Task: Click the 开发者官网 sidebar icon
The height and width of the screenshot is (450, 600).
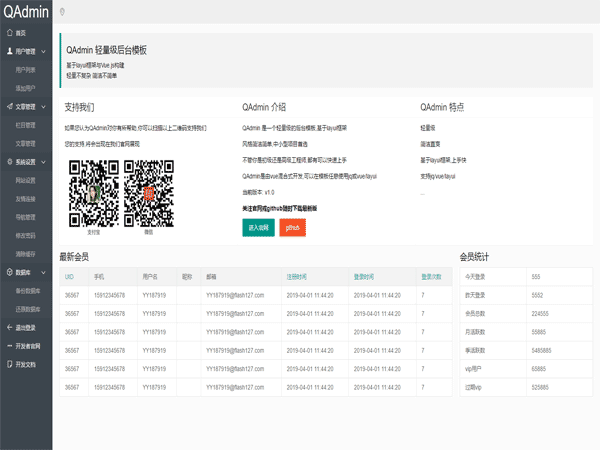Action: 7,346
